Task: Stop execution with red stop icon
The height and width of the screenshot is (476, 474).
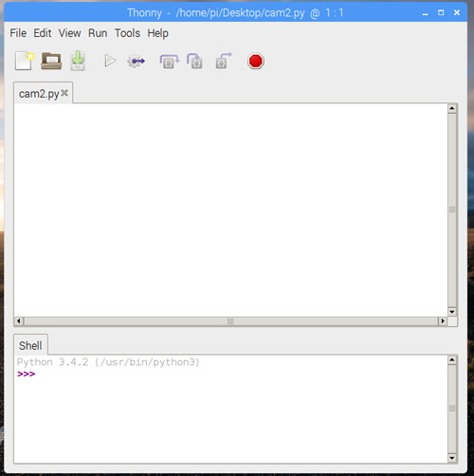Action: pos(256,61)
